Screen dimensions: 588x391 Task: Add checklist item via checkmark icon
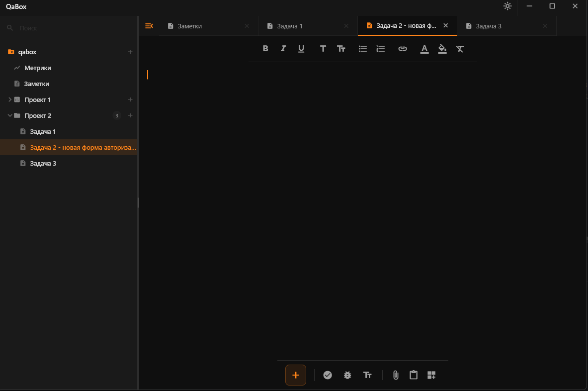click(x=328, y=375)
